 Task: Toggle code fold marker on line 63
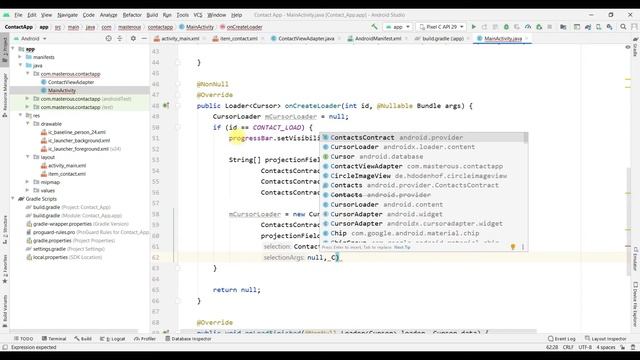[178, 268]
